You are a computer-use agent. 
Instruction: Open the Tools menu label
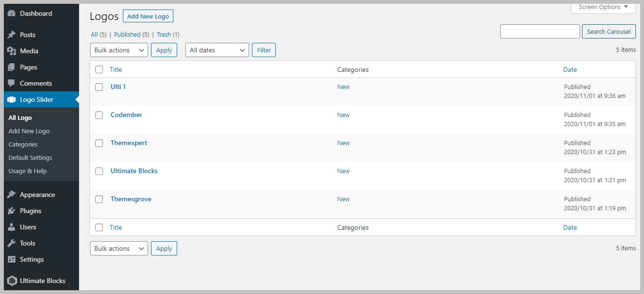click(28, 243)
